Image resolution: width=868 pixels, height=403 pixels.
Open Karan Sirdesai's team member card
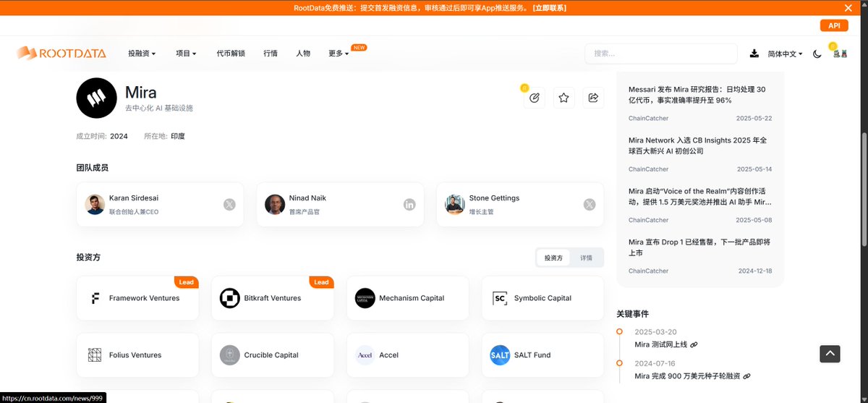point(160,205)
